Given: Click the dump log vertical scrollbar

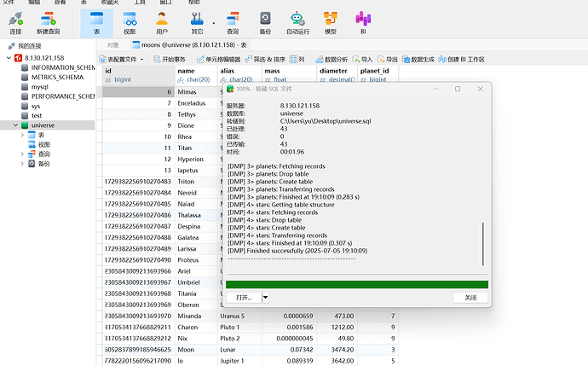Looking at the screenshot, I should pyautogui.click(x=482, y=244).
